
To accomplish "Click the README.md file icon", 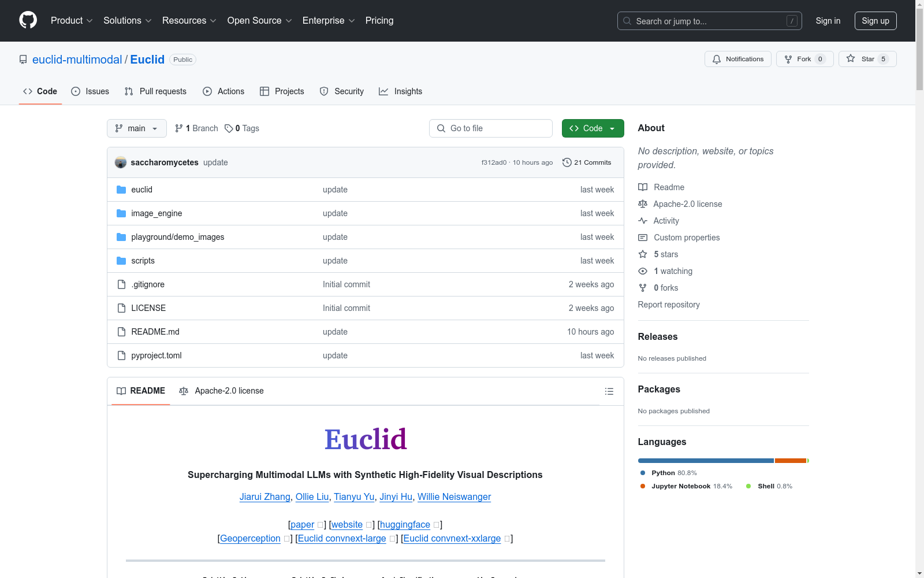I will pos(121,332).
